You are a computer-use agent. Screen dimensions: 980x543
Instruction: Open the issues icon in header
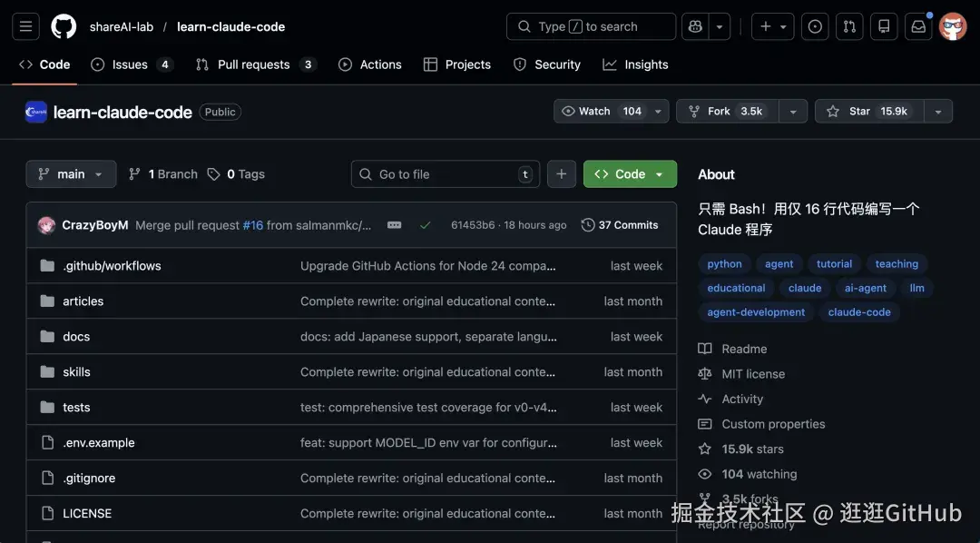815,26
